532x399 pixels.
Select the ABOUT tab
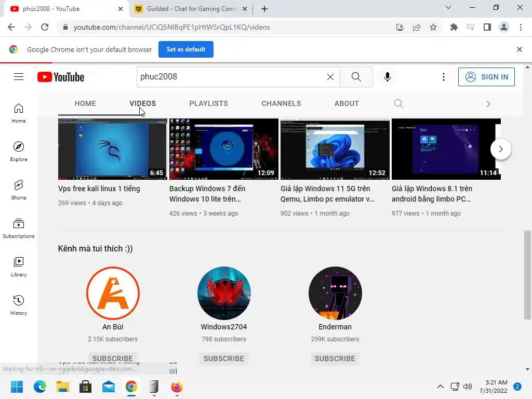click(x=347, y=103)
